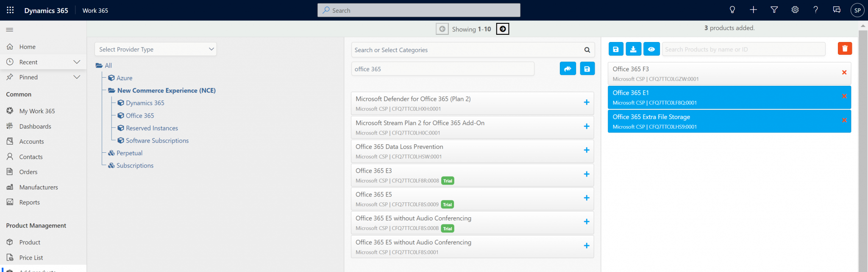Expand the Pinned section chevron
The height and width of the screenshot is (272, 868).
tap(77, 77)
